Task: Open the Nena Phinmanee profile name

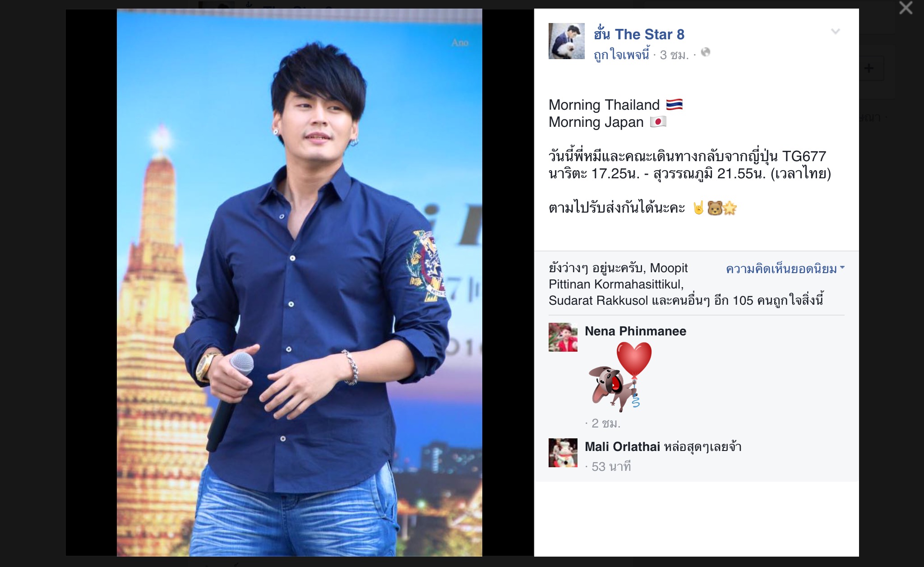Action: pyautogui.click(x=635, y=331)
